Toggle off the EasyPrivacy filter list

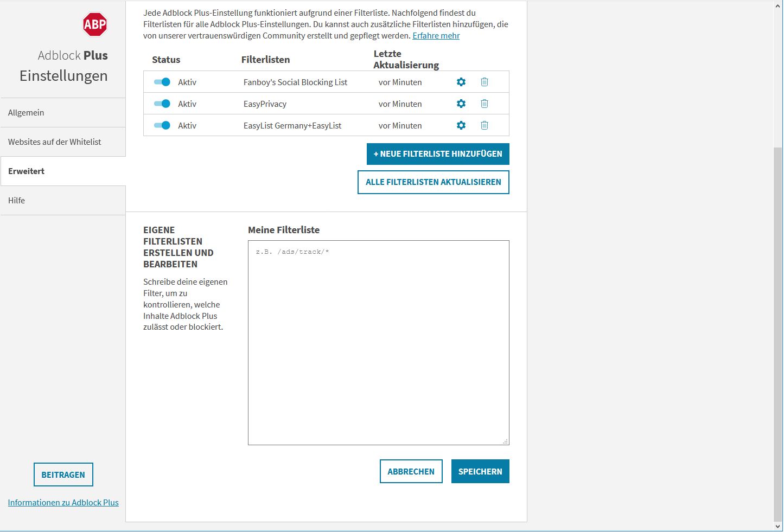tap(162, 104)
